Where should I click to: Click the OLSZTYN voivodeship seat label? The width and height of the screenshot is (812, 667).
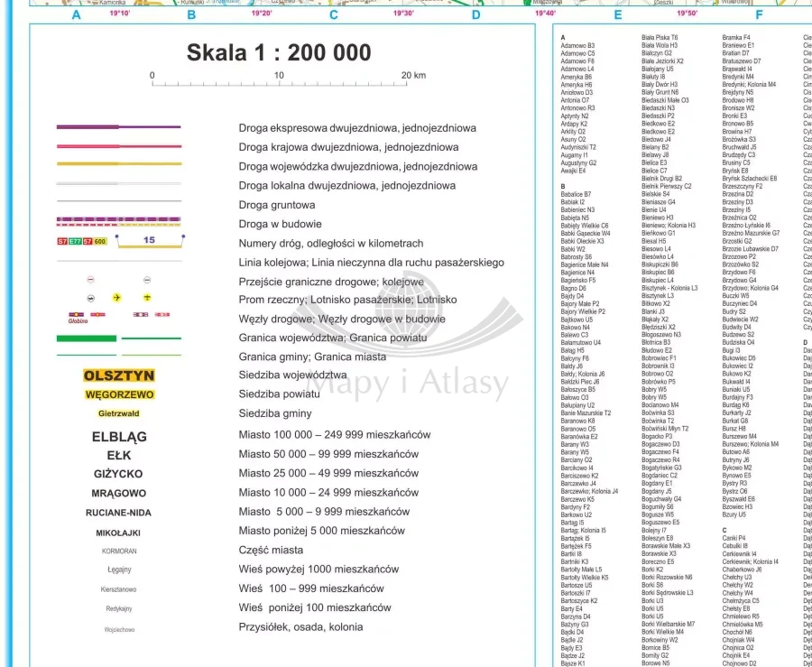[x=119, y=375]
